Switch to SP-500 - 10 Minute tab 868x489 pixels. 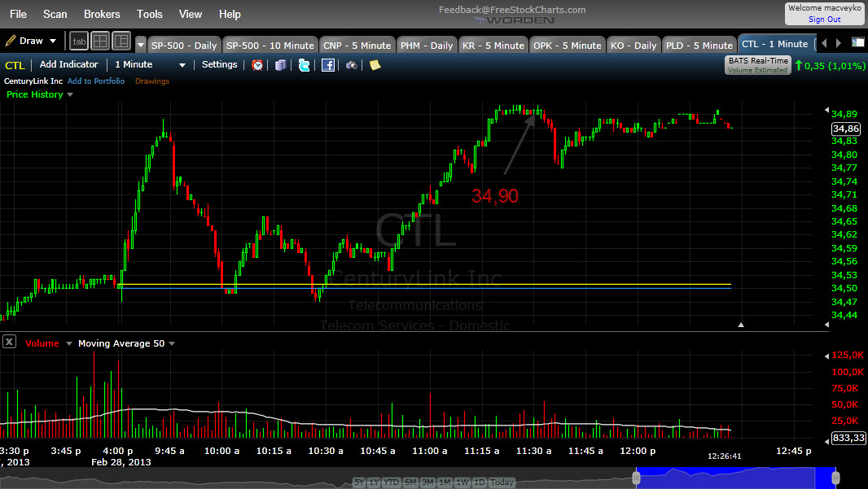(270, 46)
